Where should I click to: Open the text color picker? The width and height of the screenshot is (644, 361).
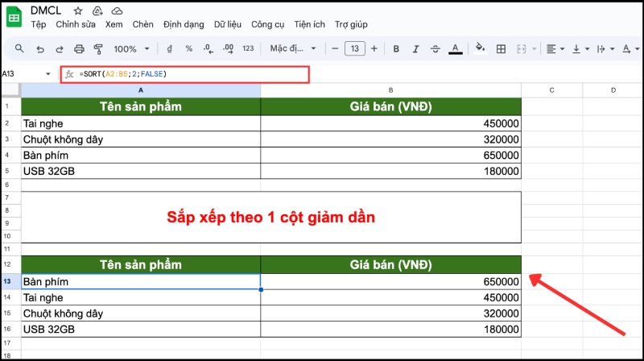pyautogui.click(x=455, y=49)
